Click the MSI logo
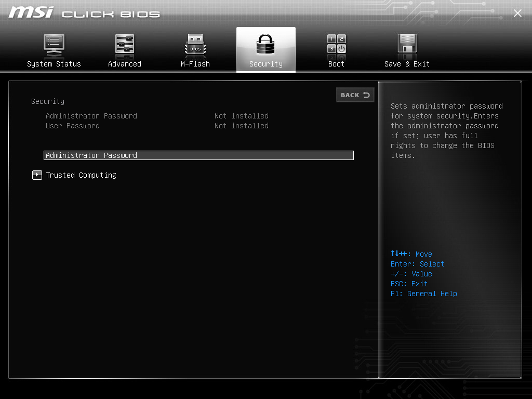Image resolution: width=532 pixels, height=399 pixels. (31, 12)
